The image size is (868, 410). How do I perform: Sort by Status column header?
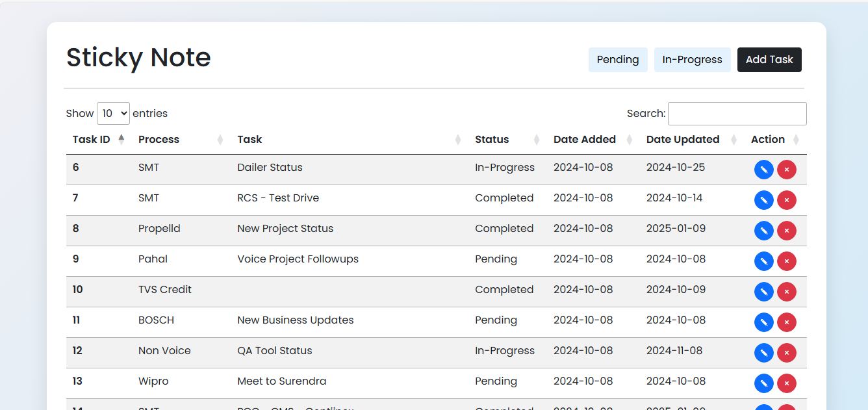(492, 139)
